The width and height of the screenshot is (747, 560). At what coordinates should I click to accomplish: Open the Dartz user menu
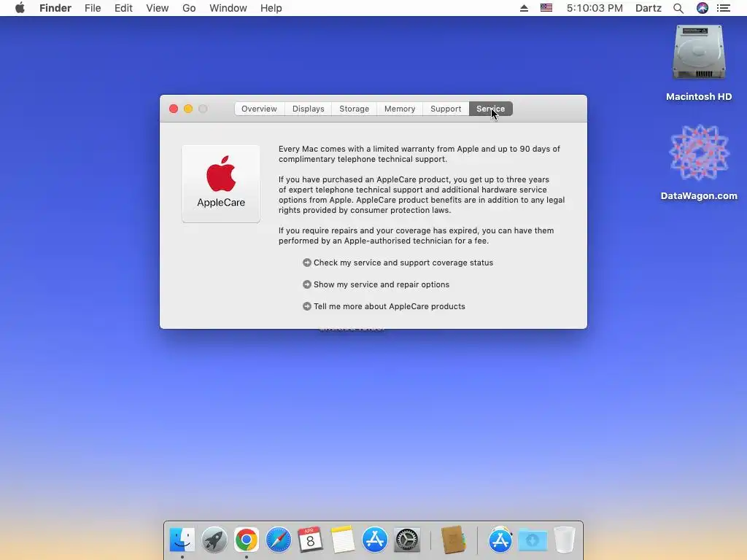click(x=649, y=8)
